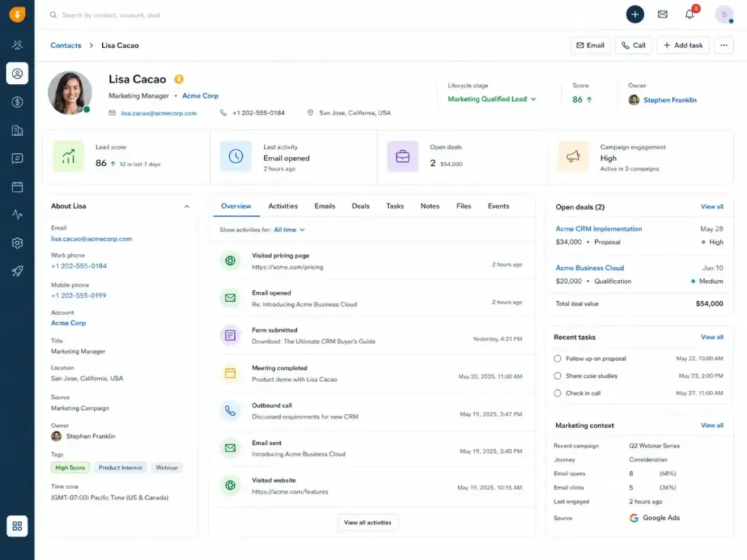
Task: Click the Outbound call phone icon
Action: click(x=230, y=411)
